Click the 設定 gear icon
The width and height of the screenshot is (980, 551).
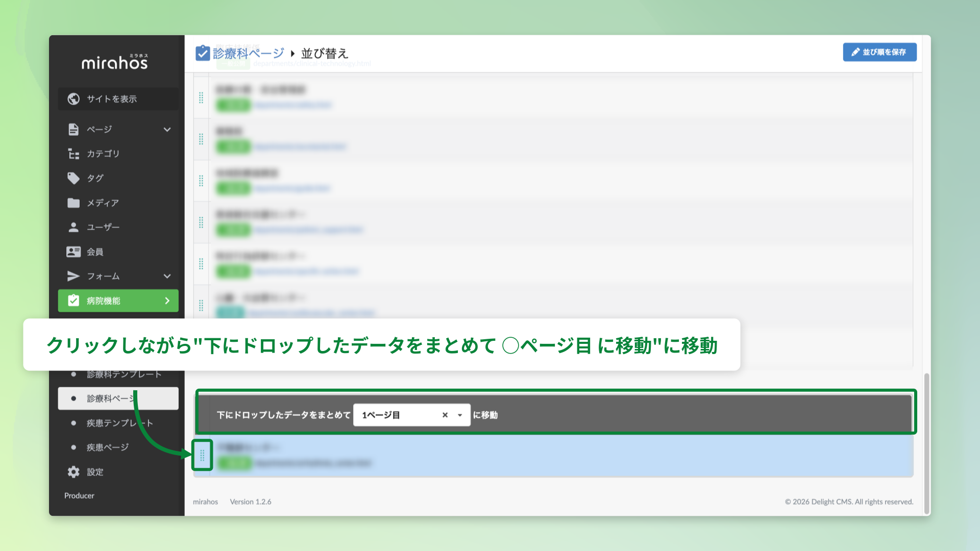(73, 472)
